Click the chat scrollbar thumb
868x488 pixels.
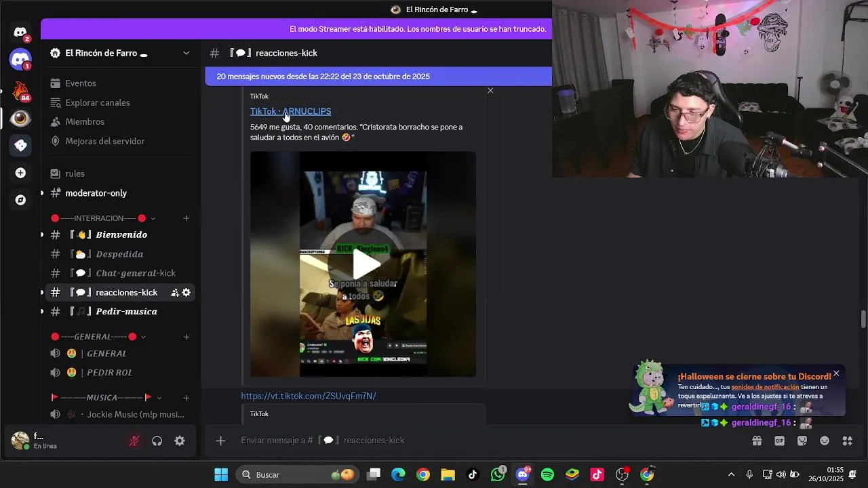coord(863,319)
